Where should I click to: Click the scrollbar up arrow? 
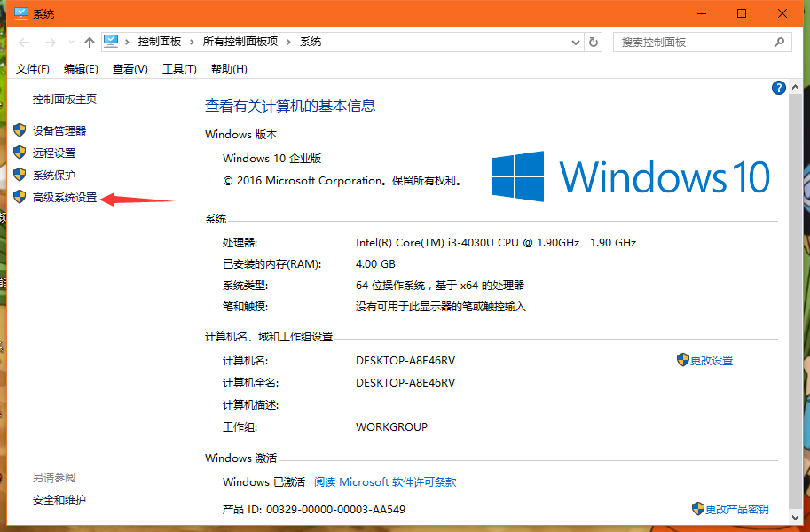pyautogui.click(x=796, y=87)
